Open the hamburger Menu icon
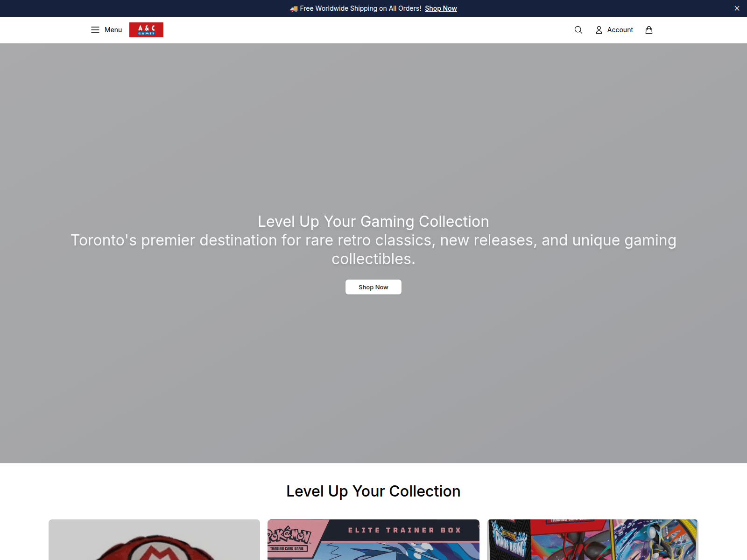This screenshot has width=747, height=560. pyautogui.click(x=95, y=30)
